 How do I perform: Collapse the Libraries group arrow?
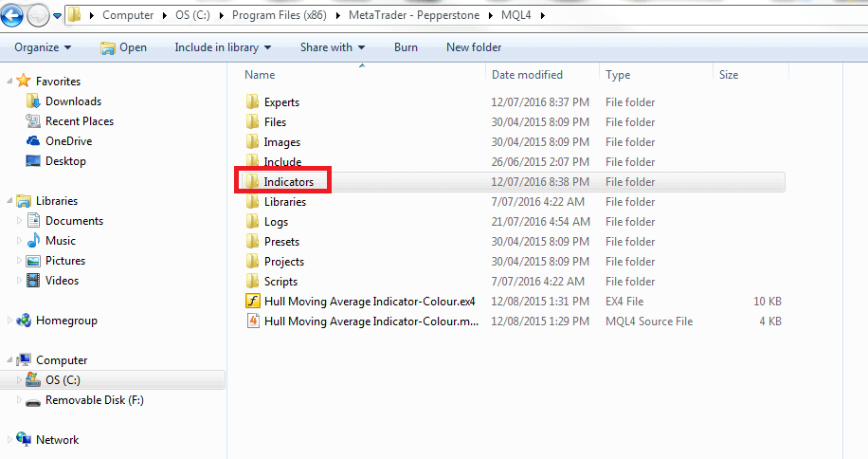(x=9, y=201)
